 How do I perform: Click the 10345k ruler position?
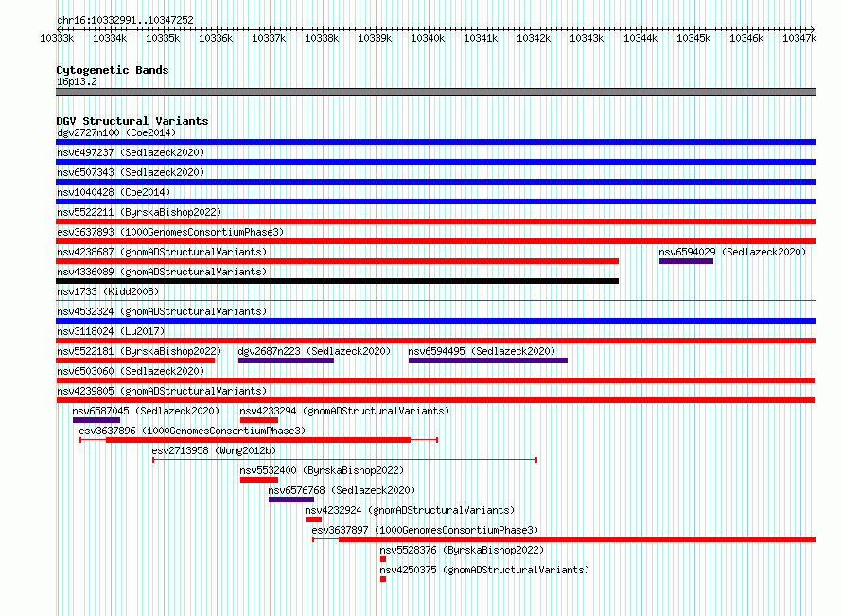(x=693, y=38)
